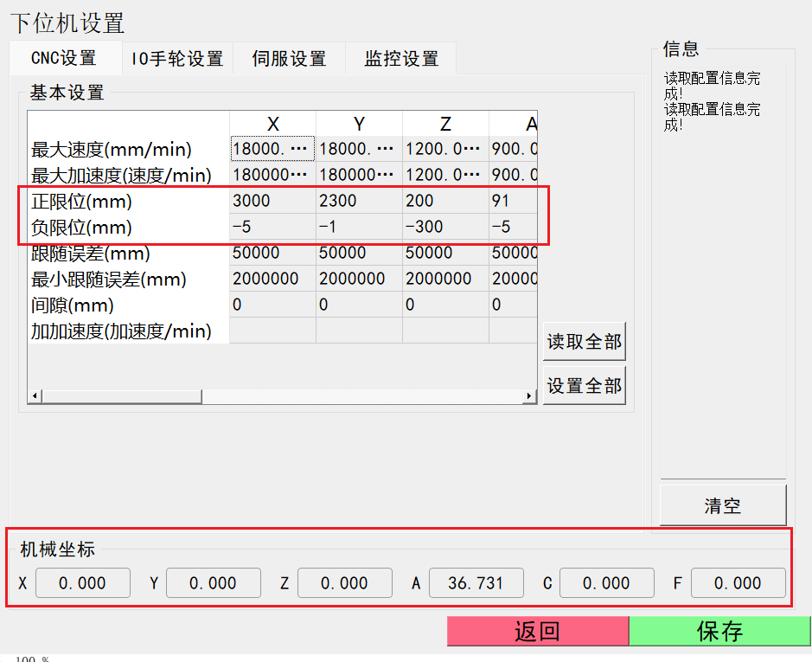Click the table's left scroll arrow
The image size is (812, 662).
35,396
